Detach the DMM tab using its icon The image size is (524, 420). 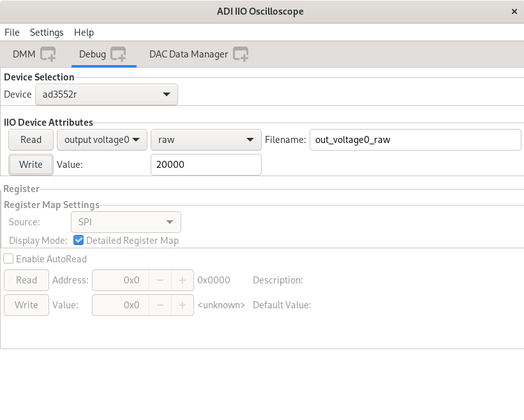(x=48, y=54)
